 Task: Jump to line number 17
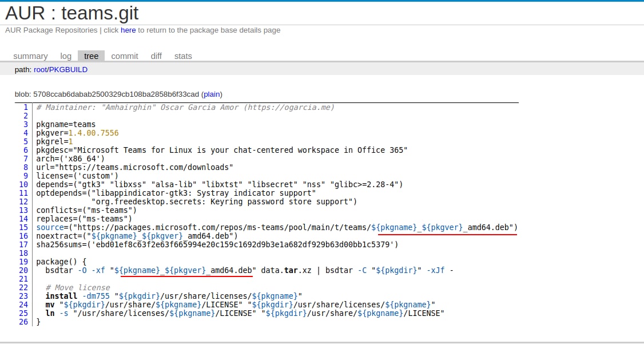(23, 244)
